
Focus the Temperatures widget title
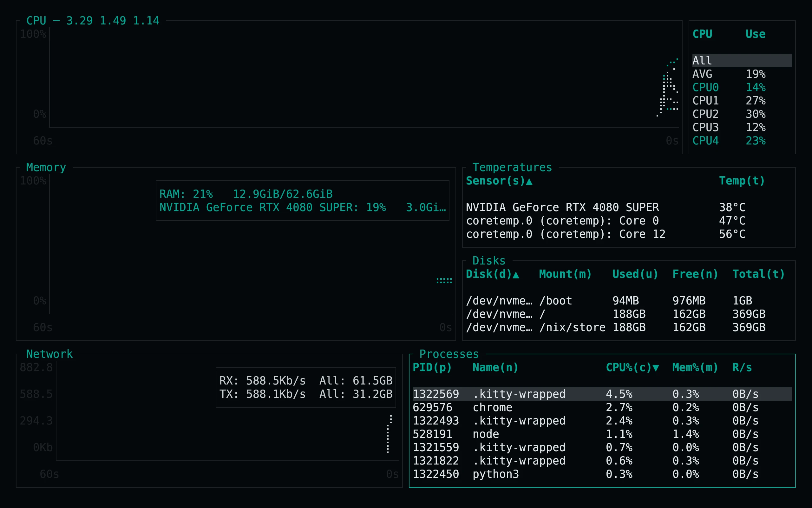(x=512, y=167)
